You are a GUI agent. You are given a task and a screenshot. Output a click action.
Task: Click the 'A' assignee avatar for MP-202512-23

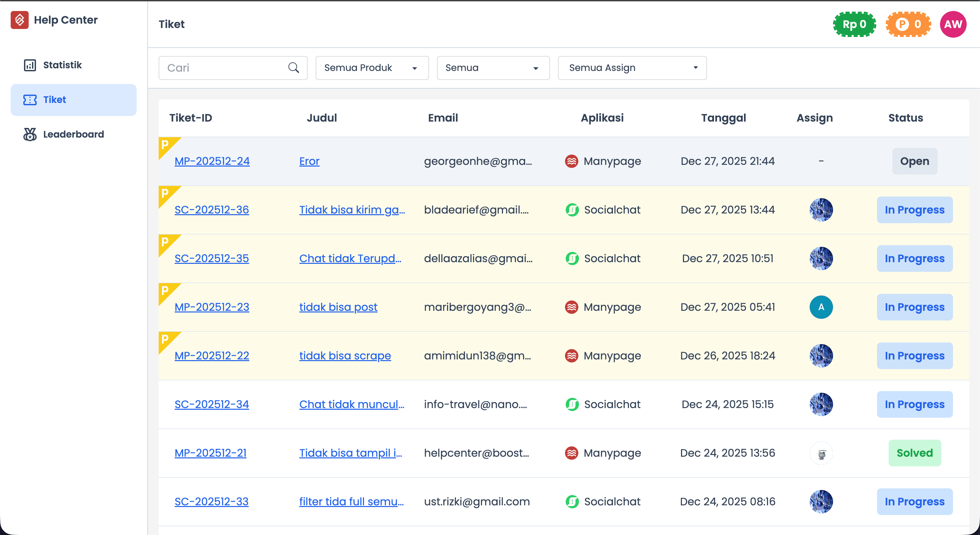click(x=821, y=307)
